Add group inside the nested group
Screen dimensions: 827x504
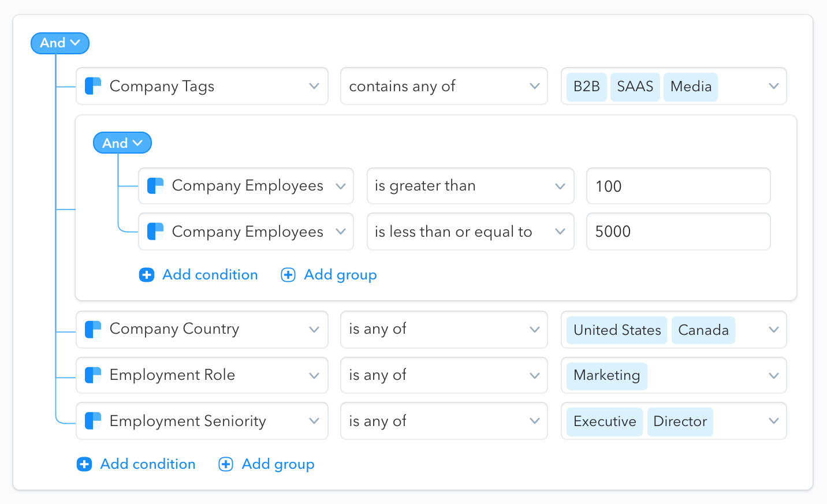pyautogui.click(x=329, y=275)
